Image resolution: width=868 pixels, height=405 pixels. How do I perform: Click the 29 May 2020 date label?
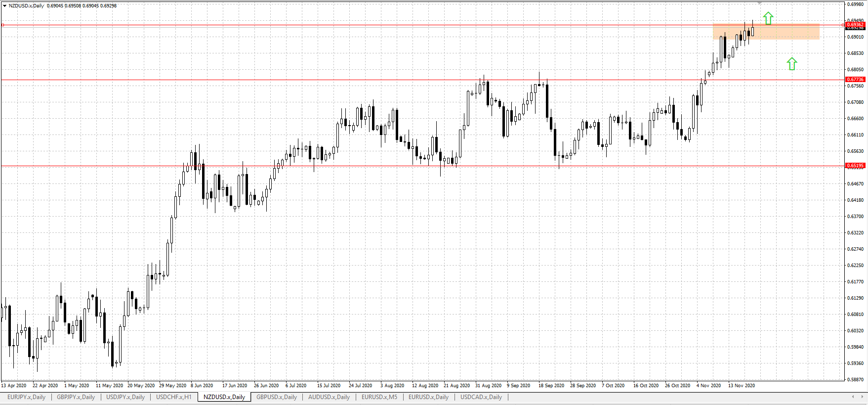point(173,386)
